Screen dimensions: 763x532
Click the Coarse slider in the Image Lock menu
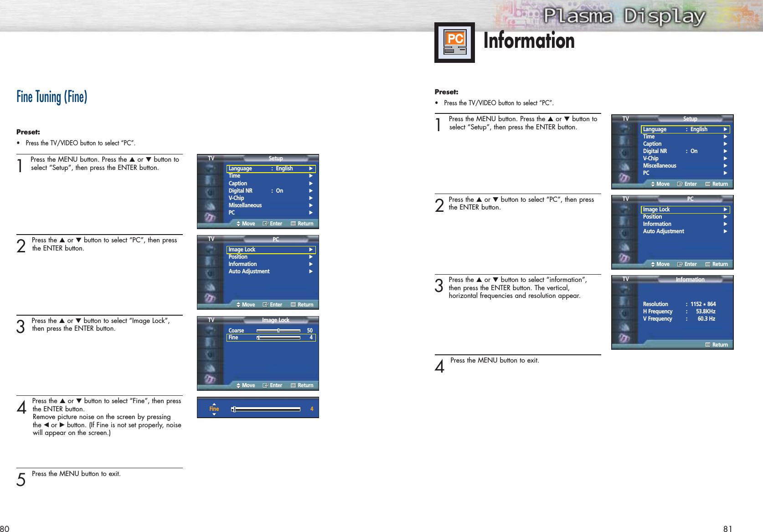pos(278,331)
